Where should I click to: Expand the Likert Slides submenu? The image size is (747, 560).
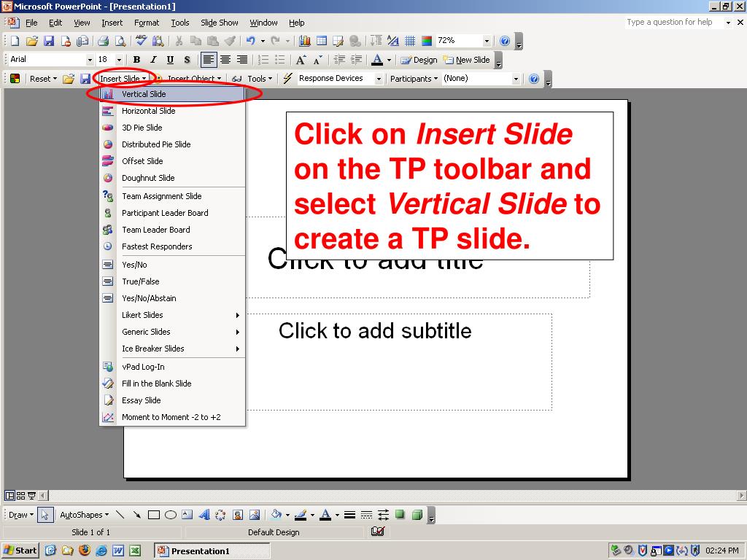pos(172,315)
